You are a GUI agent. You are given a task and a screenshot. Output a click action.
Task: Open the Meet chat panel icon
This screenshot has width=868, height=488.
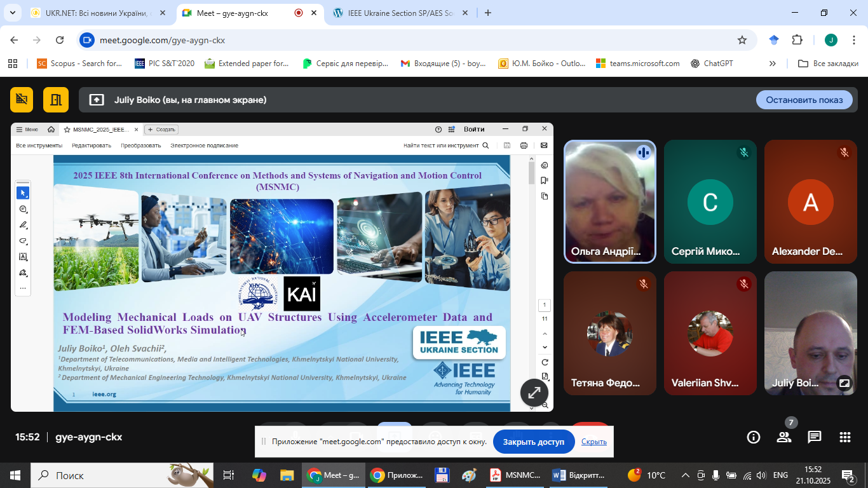(x=815, y=437)
